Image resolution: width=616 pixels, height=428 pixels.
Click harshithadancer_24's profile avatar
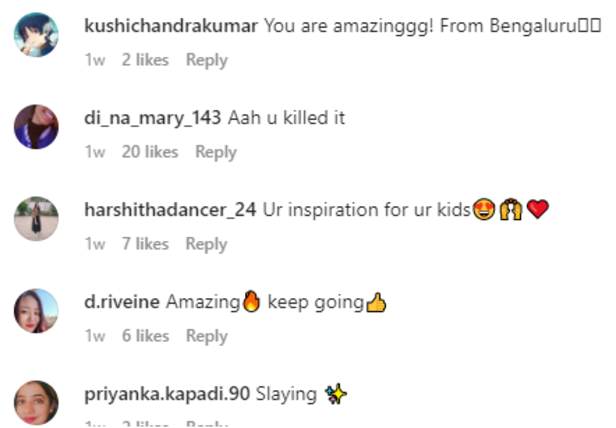36,219
